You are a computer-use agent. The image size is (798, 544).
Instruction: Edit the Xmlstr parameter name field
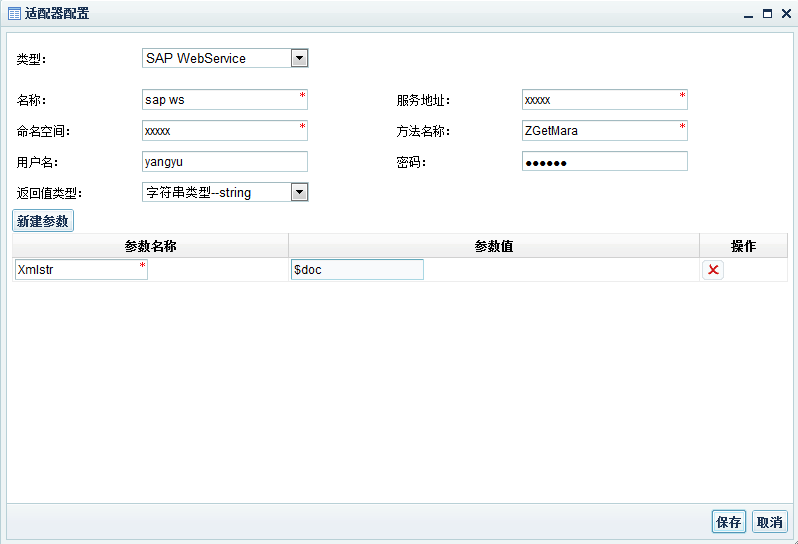80,270
